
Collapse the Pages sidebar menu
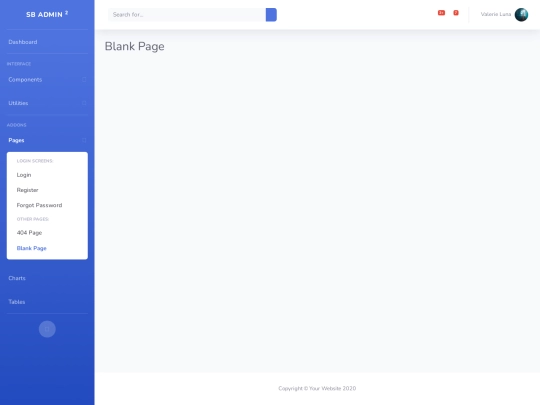point(47,140)
